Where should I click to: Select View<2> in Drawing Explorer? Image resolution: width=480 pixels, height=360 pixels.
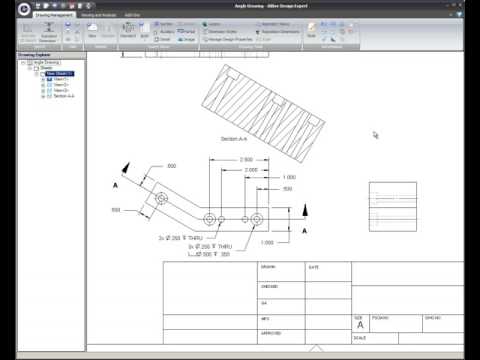click(x=61, y=85)
